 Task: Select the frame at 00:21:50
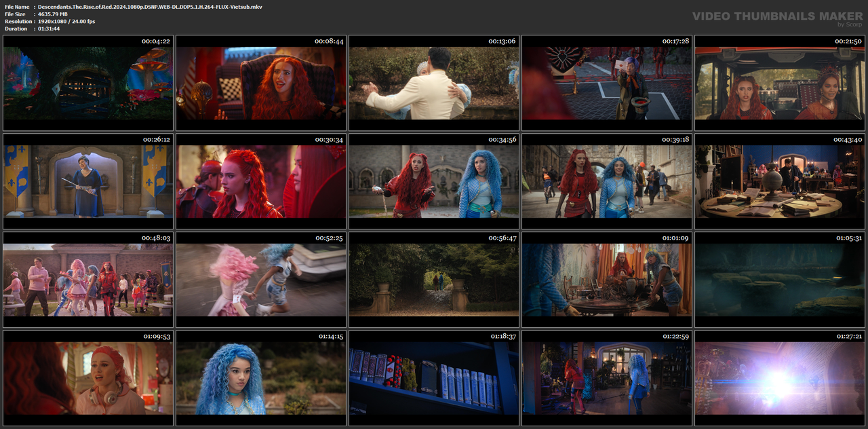point(780,83)
